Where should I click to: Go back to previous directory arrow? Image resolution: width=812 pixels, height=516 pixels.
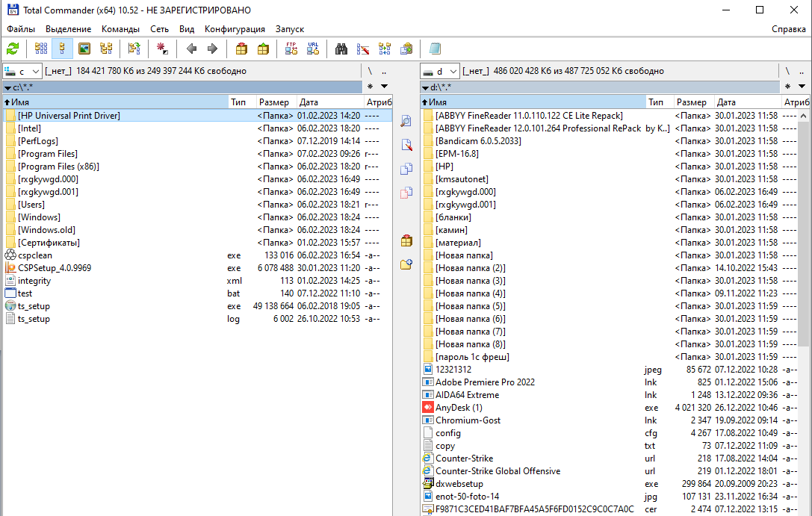click(191, 49)
